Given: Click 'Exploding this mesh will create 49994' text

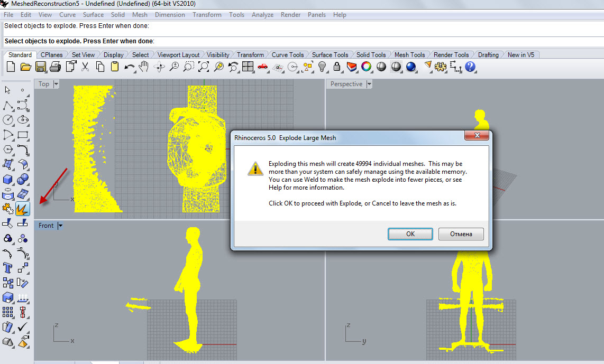Looking at the screenshot, I should (x=320, y=164).
